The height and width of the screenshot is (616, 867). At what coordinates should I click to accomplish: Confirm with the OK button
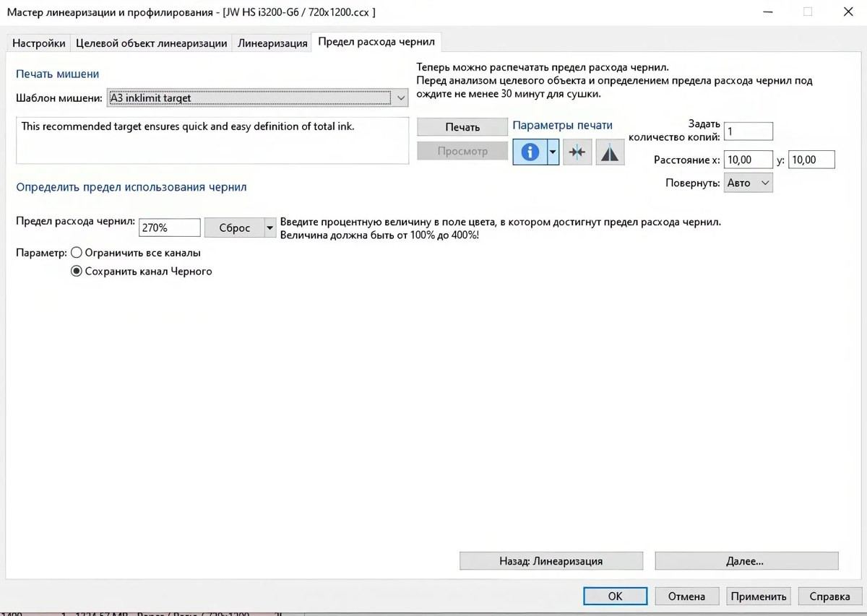coord(615,596)
